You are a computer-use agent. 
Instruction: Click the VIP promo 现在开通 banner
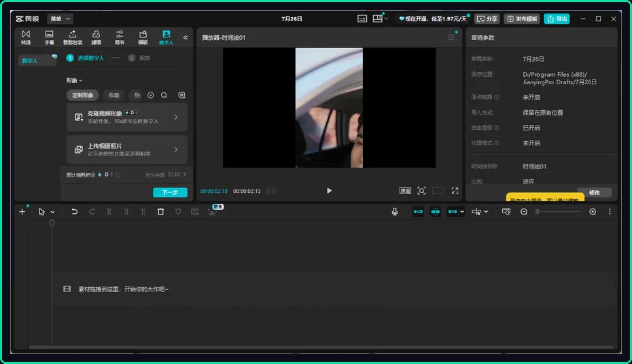(x=433, y=18)
